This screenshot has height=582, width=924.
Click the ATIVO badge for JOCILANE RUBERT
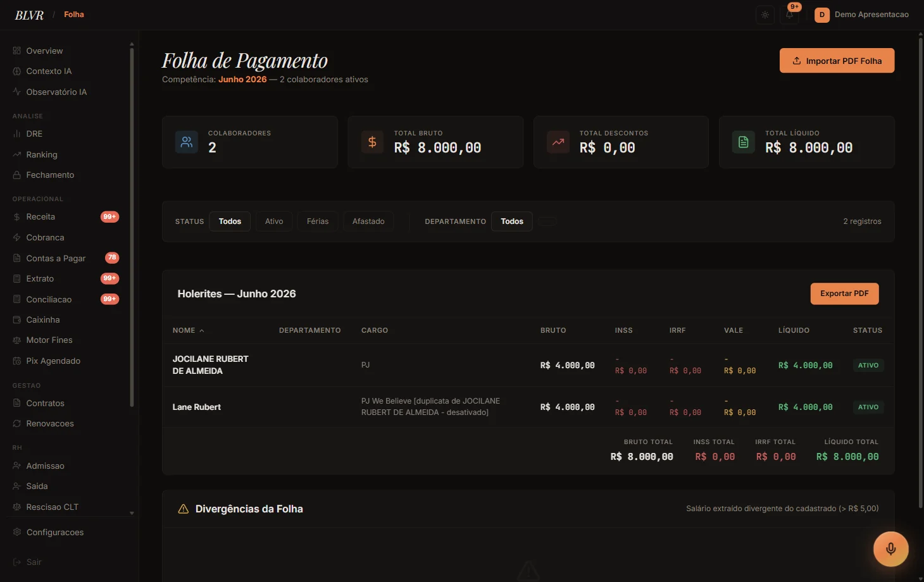(868, 366)
